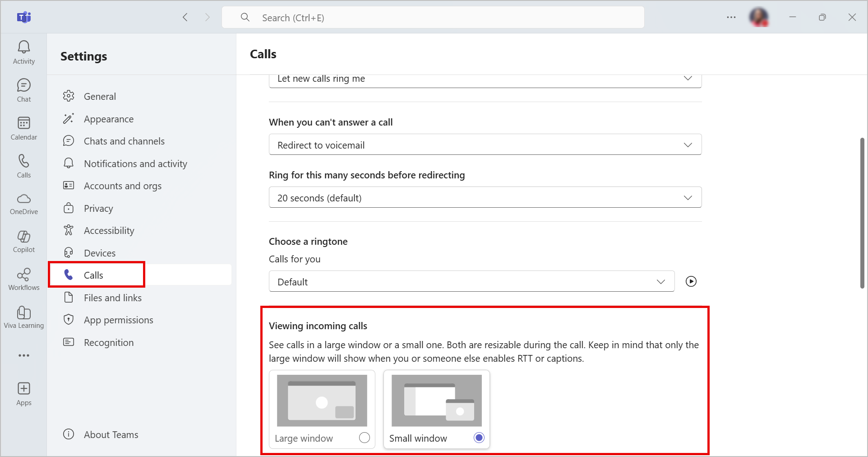The height and width of the screenshot is (457, 868).
Task: Click the Microsoft Teams logo
Action: pos(24,17)
